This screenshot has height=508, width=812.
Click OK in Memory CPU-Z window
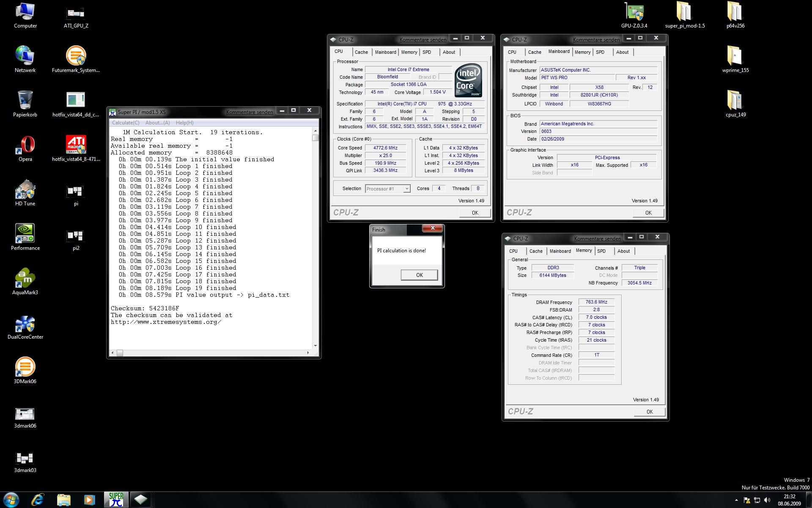coord(650,411)
